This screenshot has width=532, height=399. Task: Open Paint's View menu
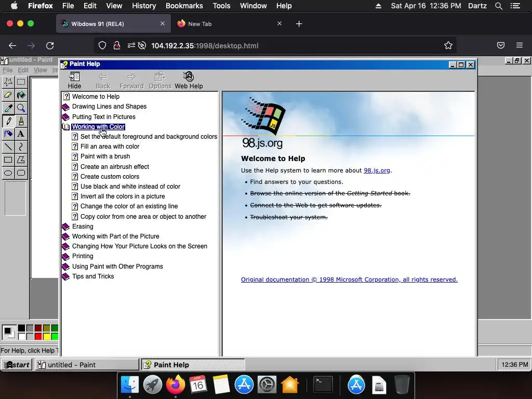click(40, 70)
